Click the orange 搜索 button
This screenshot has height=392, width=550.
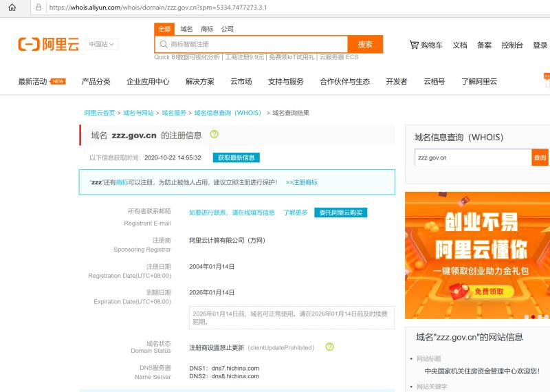click(365, 44)
